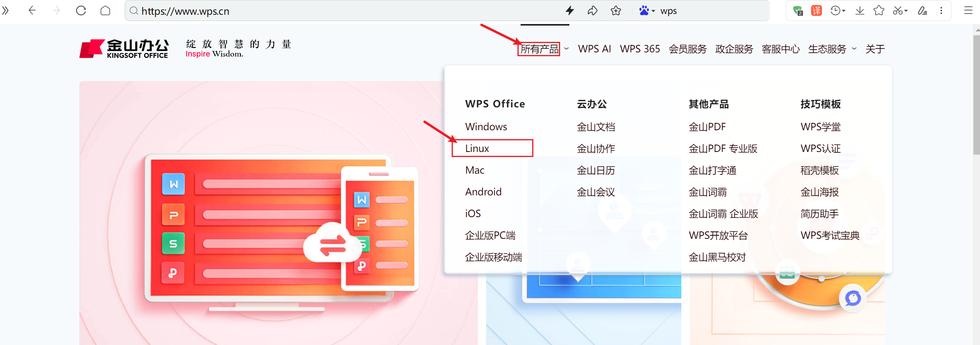The width and height of the screenshot is (980, 345).
Task: Open the three-dot more menu
Action: 941,10
